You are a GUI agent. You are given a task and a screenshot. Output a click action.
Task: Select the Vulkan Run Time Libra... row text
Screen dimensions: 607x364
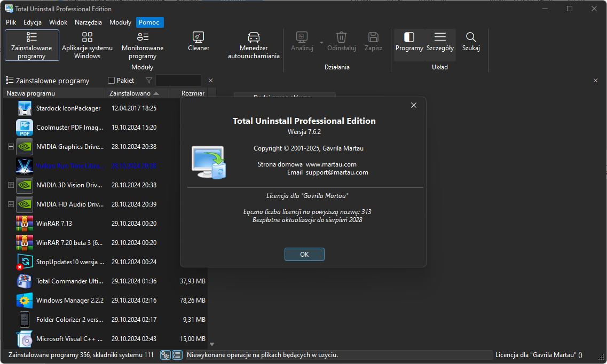[70, 166]
